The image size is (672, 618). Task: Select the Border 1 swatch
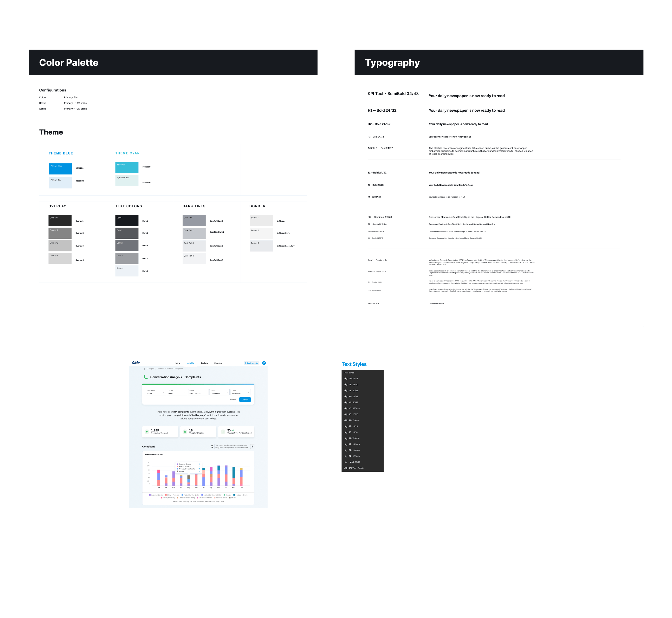pyautogui.click(x=261, y=221)
